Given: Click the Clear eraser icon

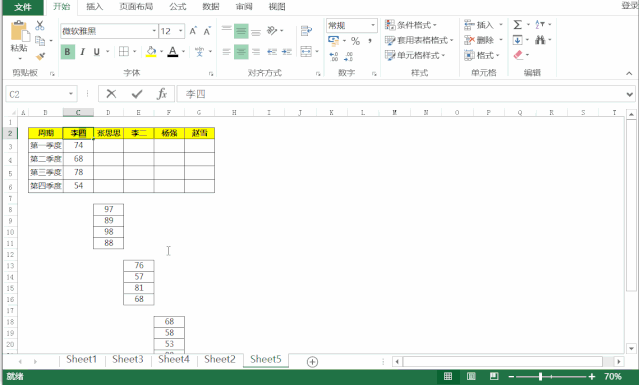Looking at the screenshot, I should [518, 55].
